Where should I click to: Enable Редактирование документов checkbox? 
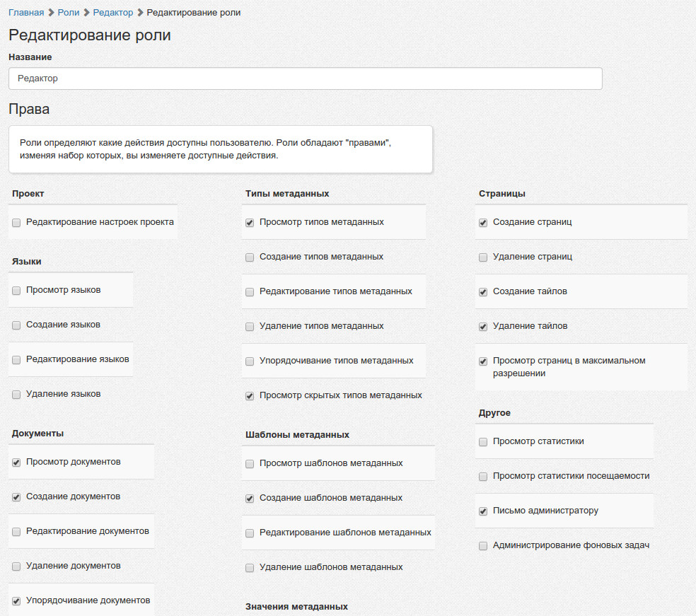[16, 532]
